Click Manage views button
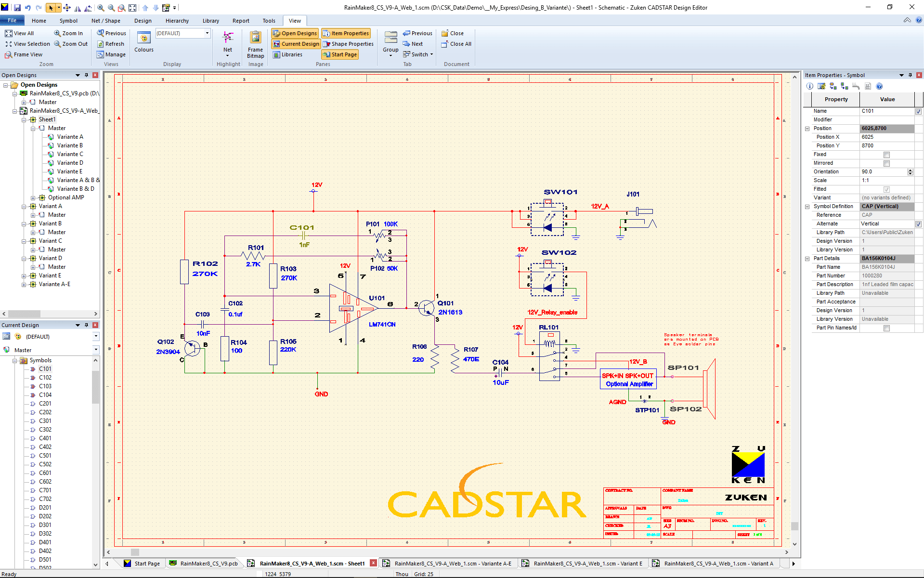 coord(111,54)
